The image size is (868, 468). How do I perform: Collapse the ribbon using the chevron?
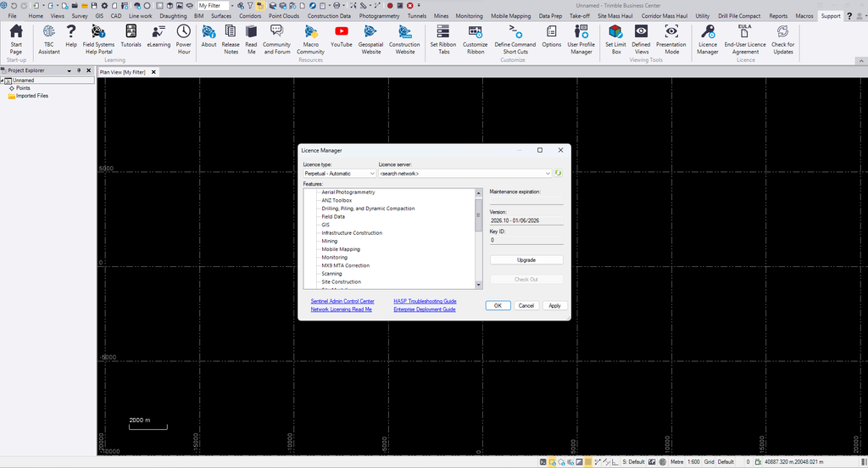point(861,60)
